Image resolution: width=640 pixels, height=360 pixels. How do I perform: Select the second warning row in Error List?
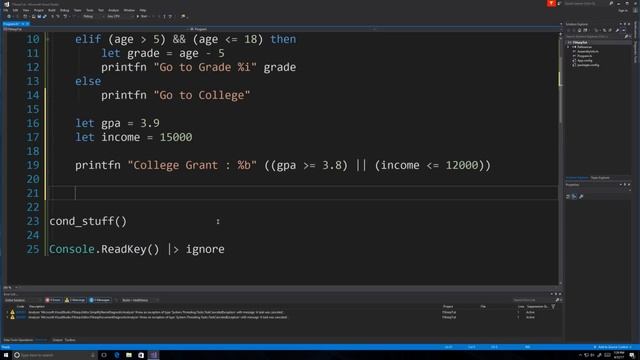click(x=282, y=317)
